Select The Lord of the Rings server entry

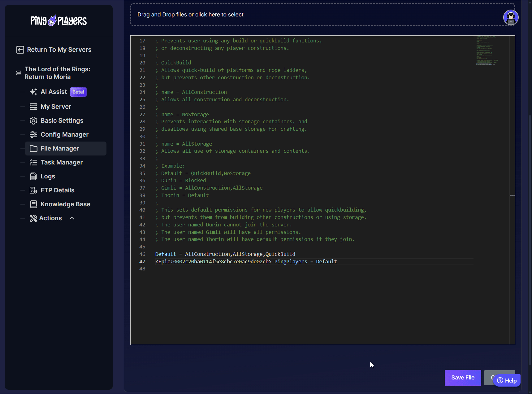click(57, 73)
